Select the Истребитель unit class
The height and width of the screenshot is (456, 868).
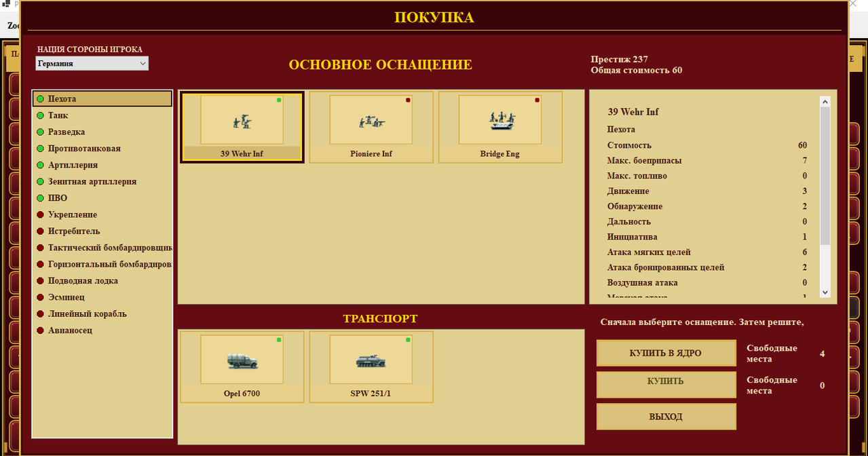102,231
